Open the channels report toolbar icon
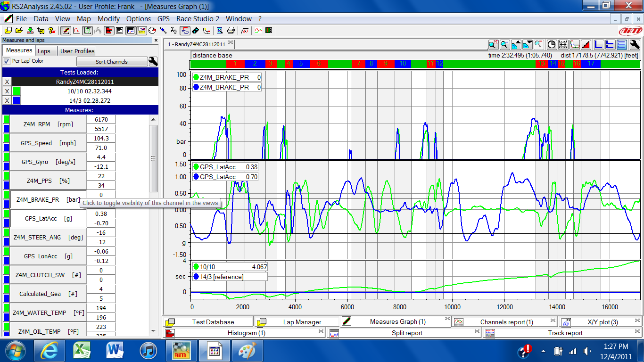Screen dimensions: 644x362 click(x=141, y=31)
